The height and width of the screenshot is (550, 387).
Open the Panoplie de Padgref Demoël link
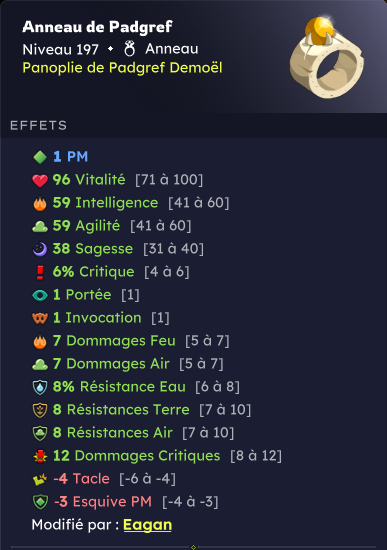(x=122, y=68)
